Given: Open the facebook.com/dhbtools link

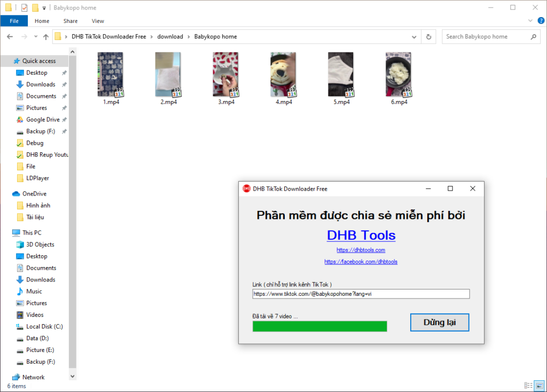Looking at the screenshot, I should [x=361, y=262].
